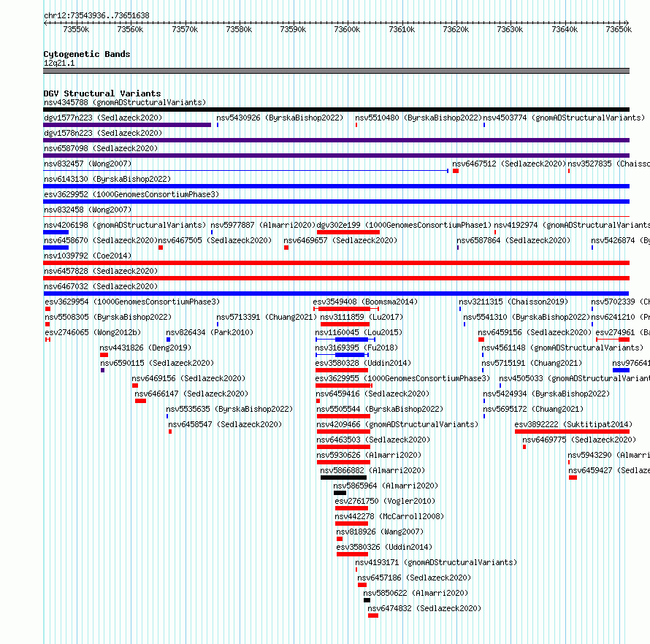The height and width of the screenshot is (644, 650).
Task: Open nsv5535635 (ByrskaBishop2022) label
Action: tap(229, 409)
